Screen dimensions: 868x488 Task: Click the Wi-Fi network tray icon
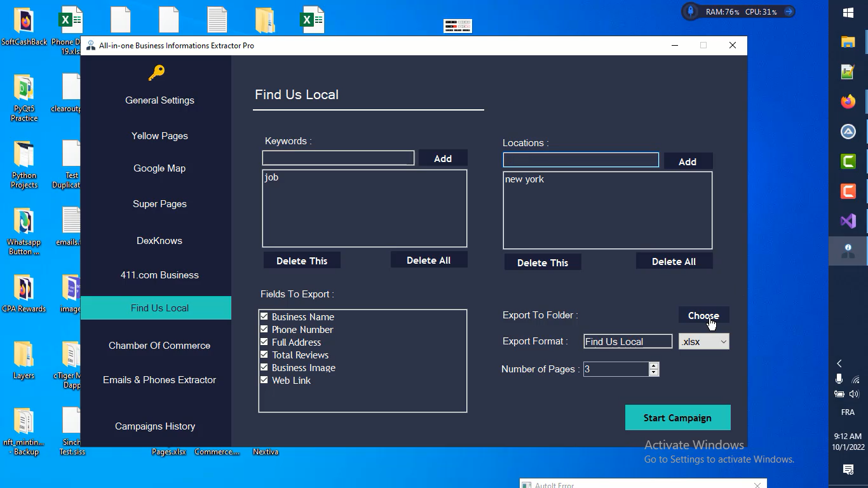855,380
